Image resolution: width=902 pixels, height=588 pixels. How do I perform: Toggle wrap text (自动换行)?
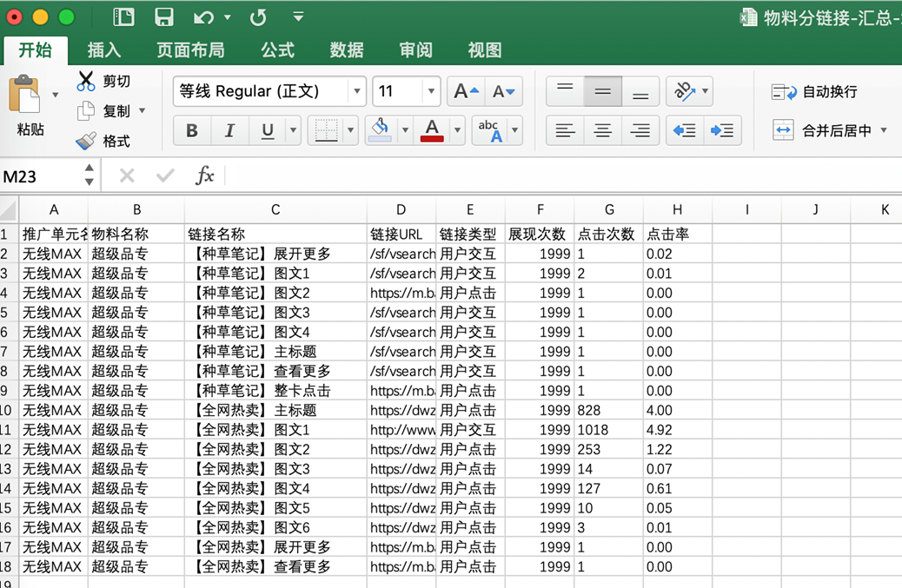pos(814,91)
